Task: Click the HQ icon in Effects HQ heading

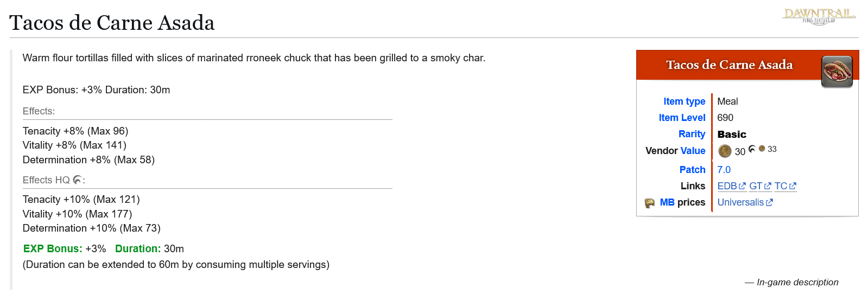Action: 78,180
